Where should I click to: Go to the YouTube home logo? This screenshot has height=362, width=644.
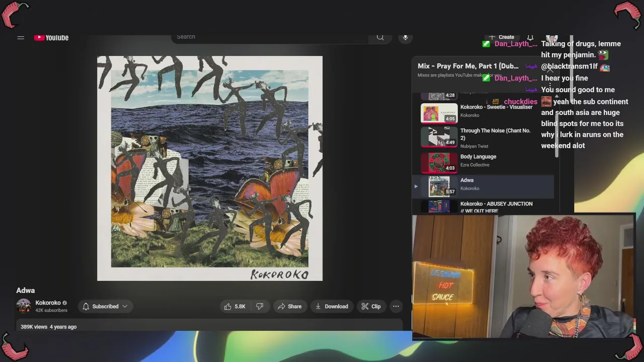[51, 38]
